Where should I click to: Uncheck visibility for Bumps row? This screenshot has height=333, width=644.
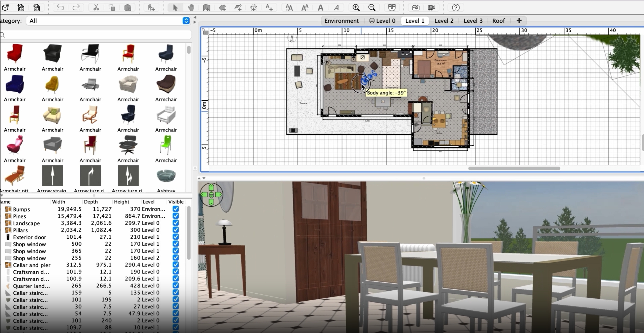[x=176, y=209]
